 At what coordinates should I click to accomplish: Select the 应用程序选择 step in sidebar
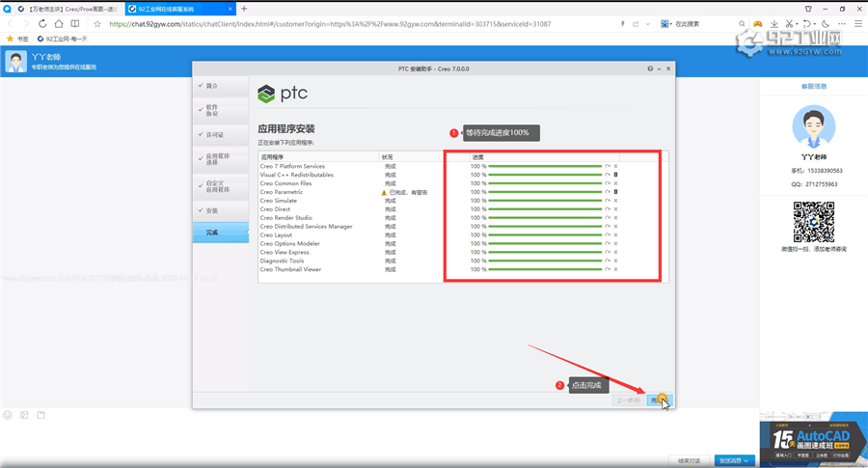(x=220, y=159)
